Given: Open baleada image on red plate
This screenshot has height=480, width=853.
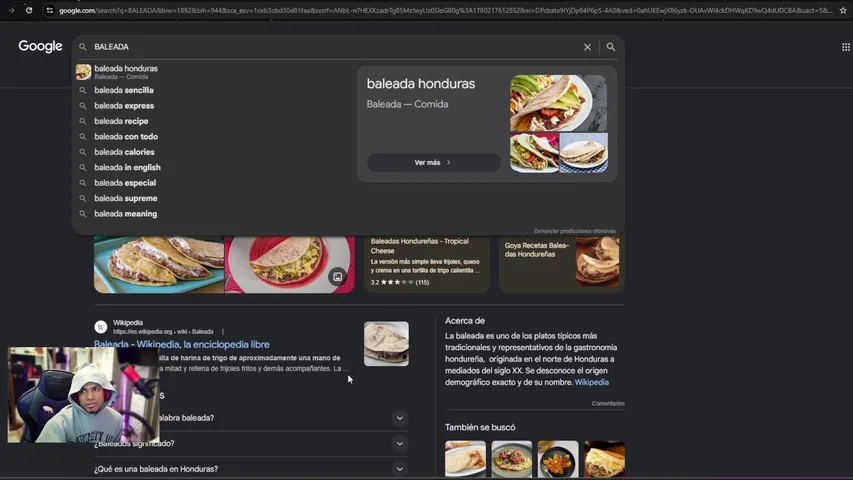Looking at the screenshot, I should tap(290, 264).
